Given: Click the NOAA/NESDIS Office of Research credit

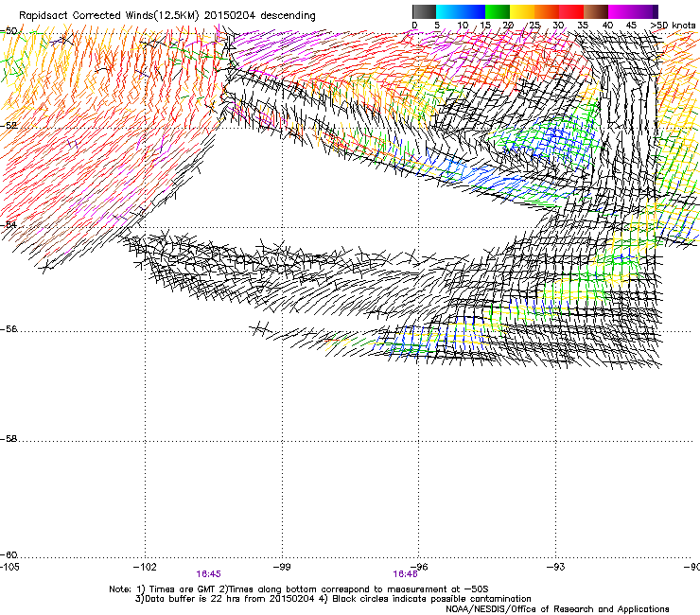Looking at the screenshot, I should coord(557,609).
